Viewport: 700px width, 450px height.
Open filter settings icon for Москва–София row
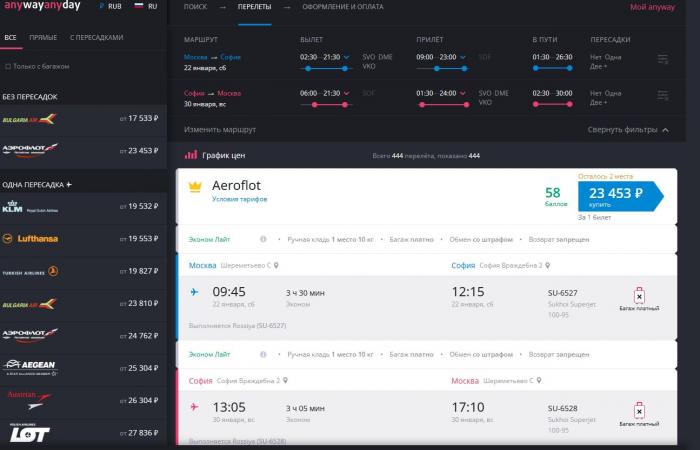(663, 59)
